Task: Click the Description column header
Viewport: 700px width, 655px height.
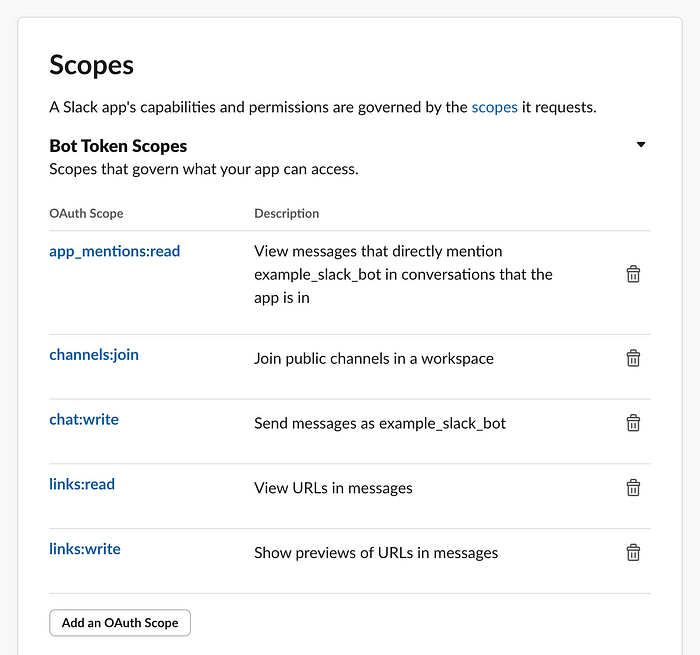Action: [x=287, y=213]
